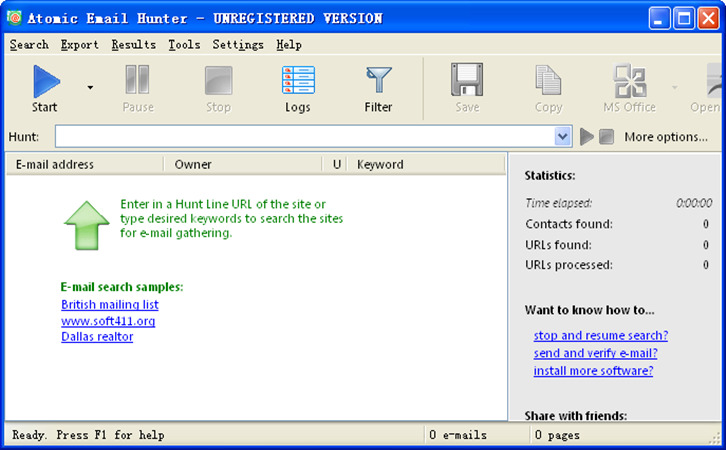726x450 pixels.
Task: Open the Tools menu
Action: pyautogui.click(x=184, y=45)
